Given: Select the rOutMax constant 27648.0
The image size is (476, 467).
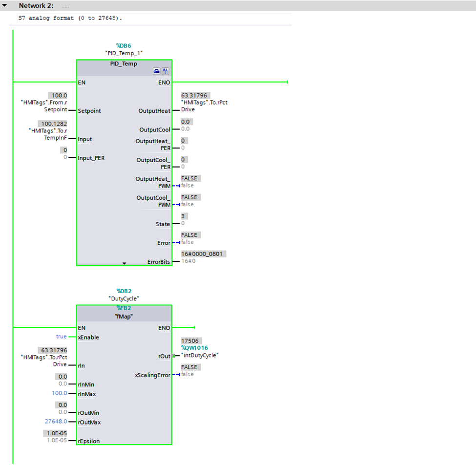Looking at the screenshot, I should [56, 422].
